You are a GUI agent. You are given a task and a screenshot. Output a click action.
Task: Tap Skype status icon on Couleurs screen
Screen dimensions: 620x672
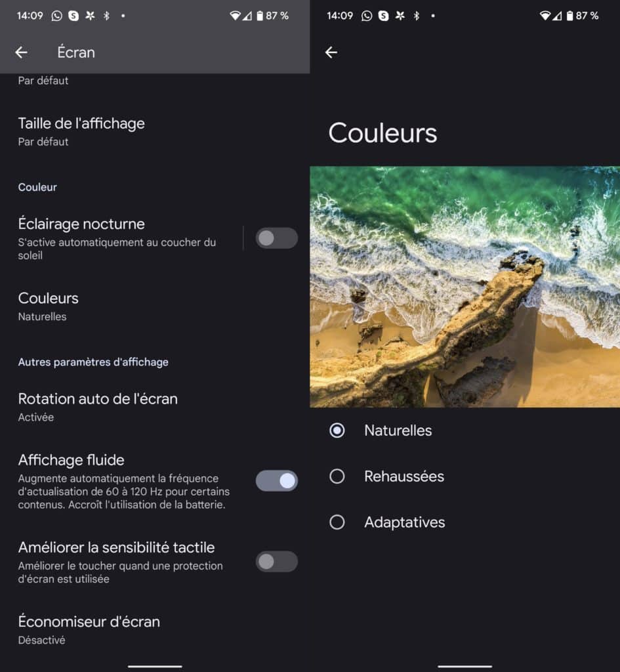(384, 16)
